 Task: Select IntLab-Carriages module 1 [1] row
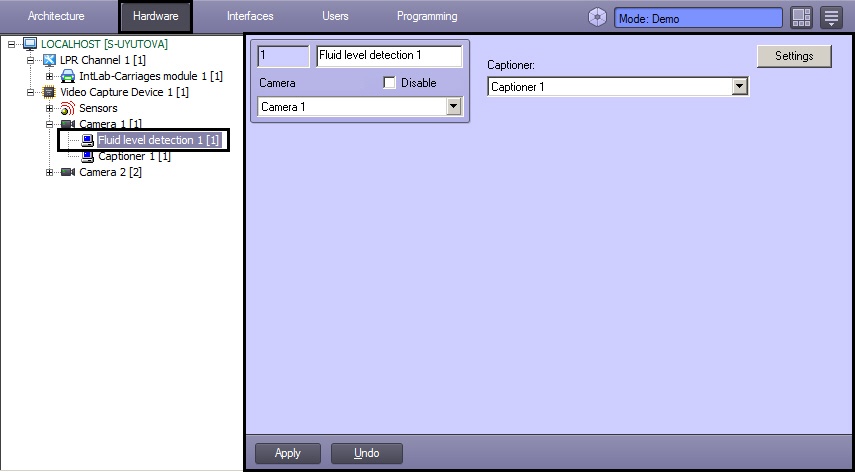point(151,76)
